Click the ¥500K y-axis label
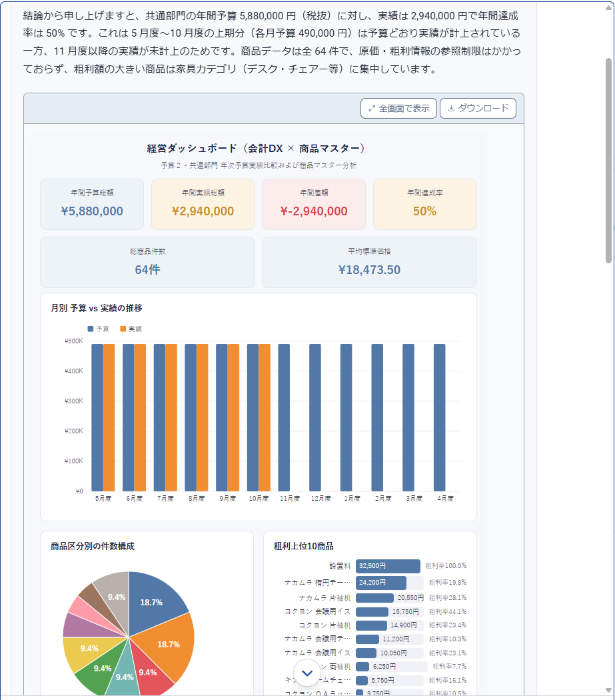 [x=74, y=341]
